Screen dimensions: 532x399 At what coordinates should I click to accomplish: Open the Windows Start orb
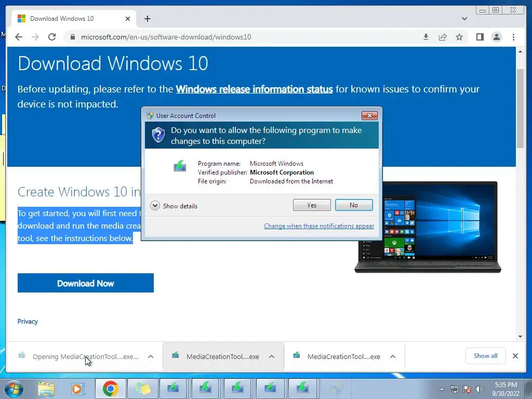[14, 389]
